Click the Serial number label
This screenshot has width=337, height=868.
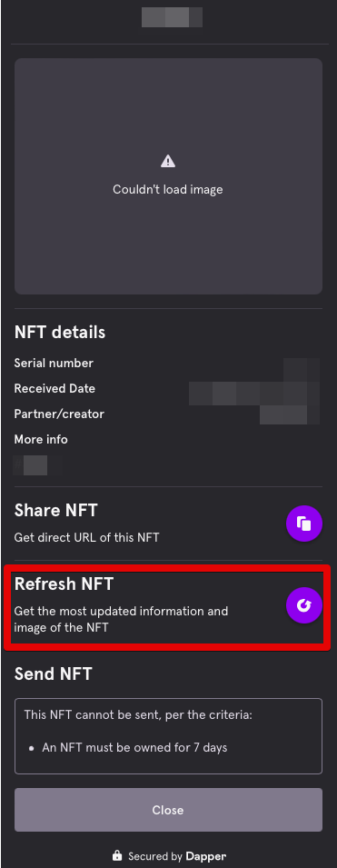54,364
